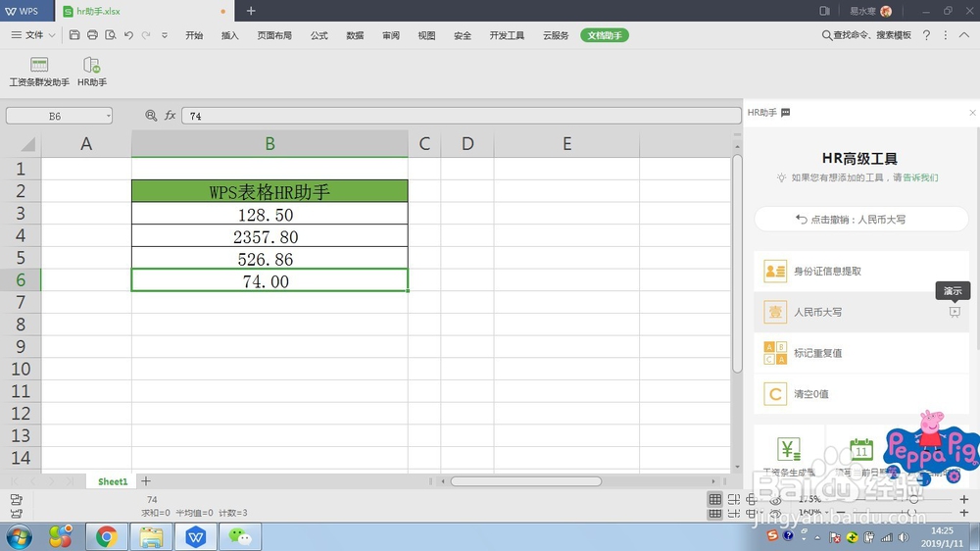
Task: Close the HR助手 side panel
Action: 972,113
